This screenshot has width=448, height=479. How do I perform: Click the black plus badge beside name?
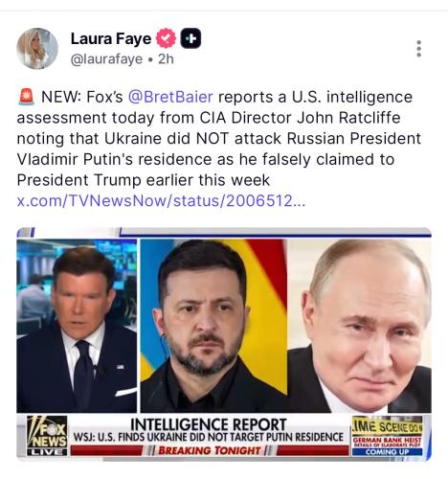190,38
